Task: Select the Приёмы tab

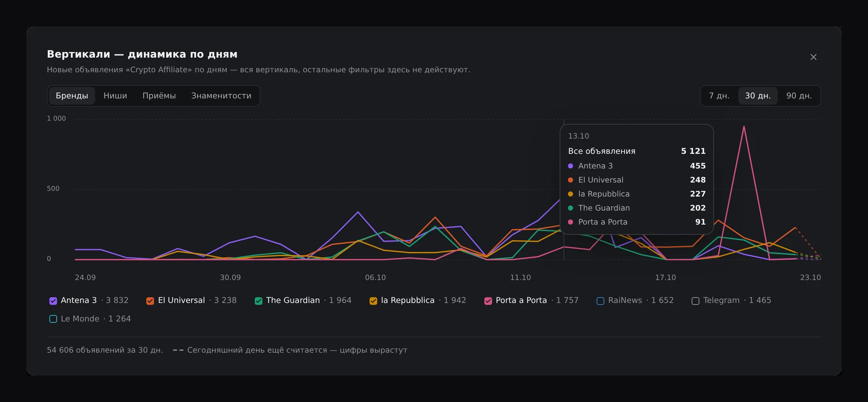Action: pos(159,96)
